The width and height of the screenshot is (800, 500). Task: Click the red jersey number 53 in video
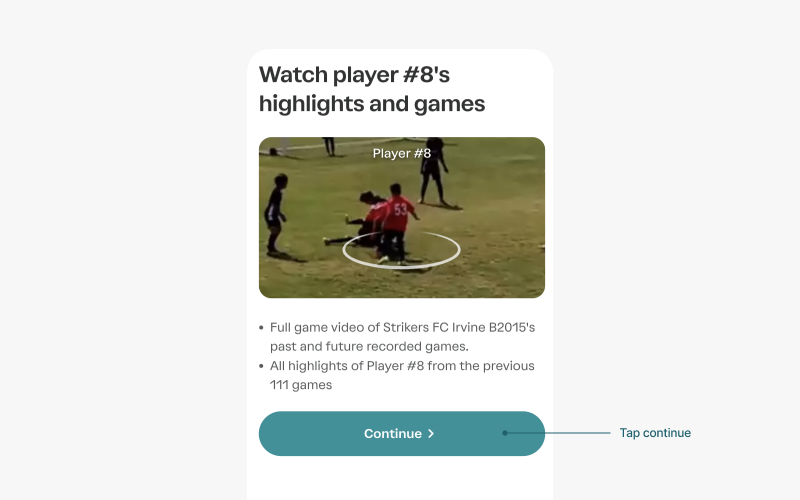tap(401, 209)
